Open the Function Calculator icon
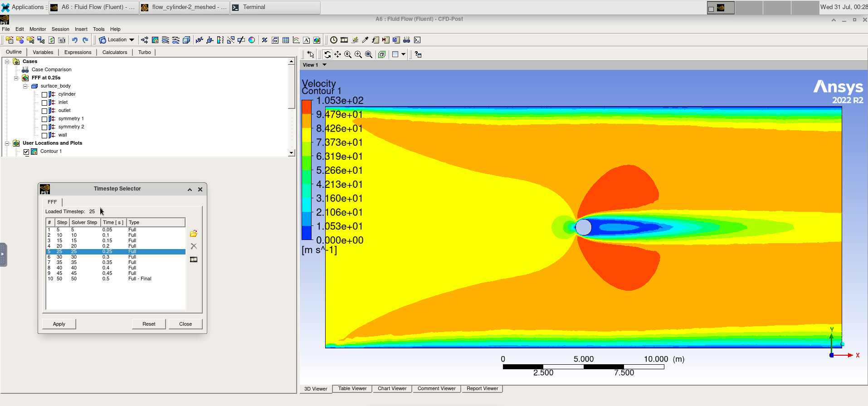Viewport: 868px width, 406px height. 375,40
